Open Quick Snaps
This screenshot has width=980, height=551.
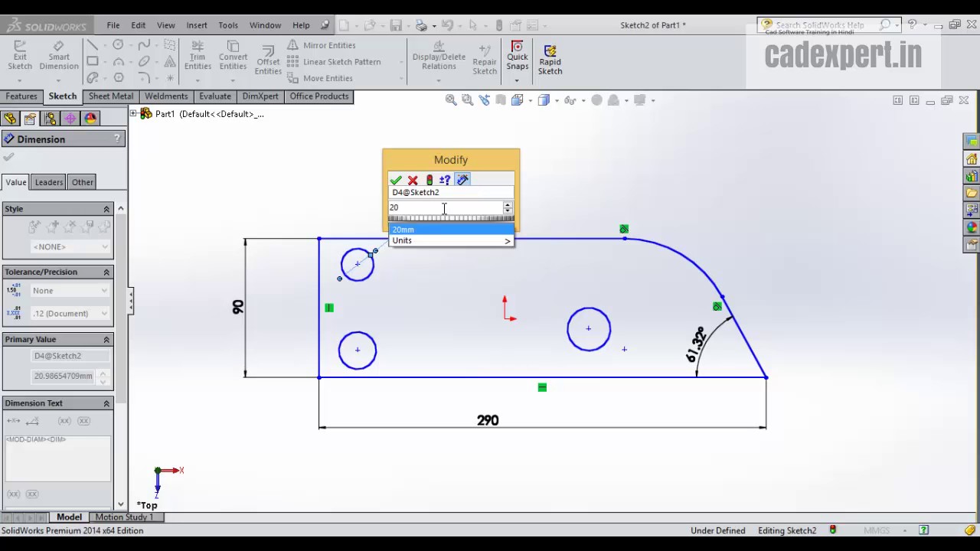(517, 55)
